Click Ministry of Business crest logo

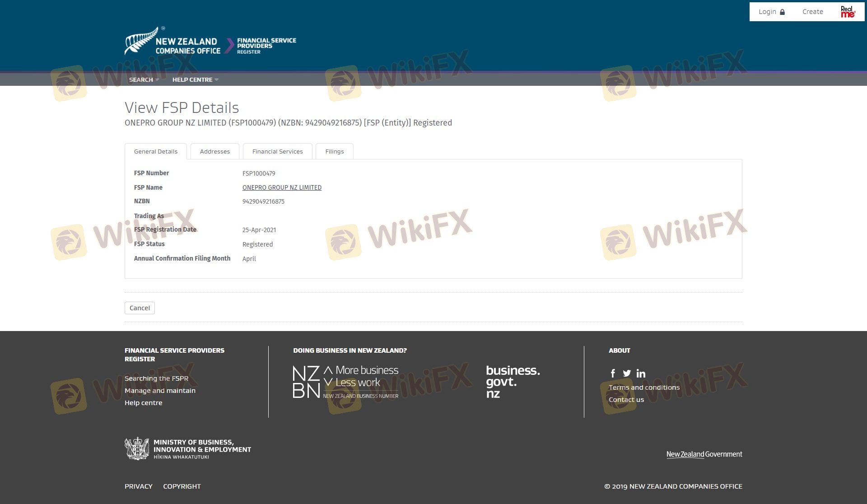click(137, 449)
